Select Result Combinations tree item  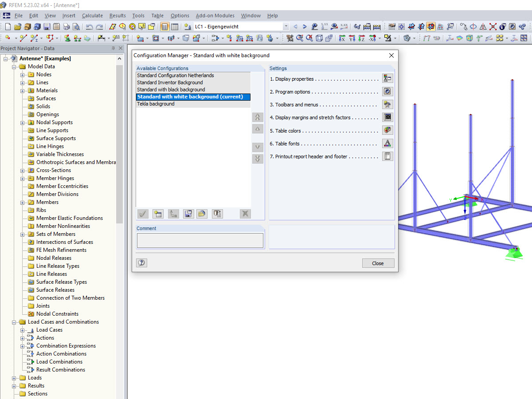pyautogui.click(x=61, y=370)
